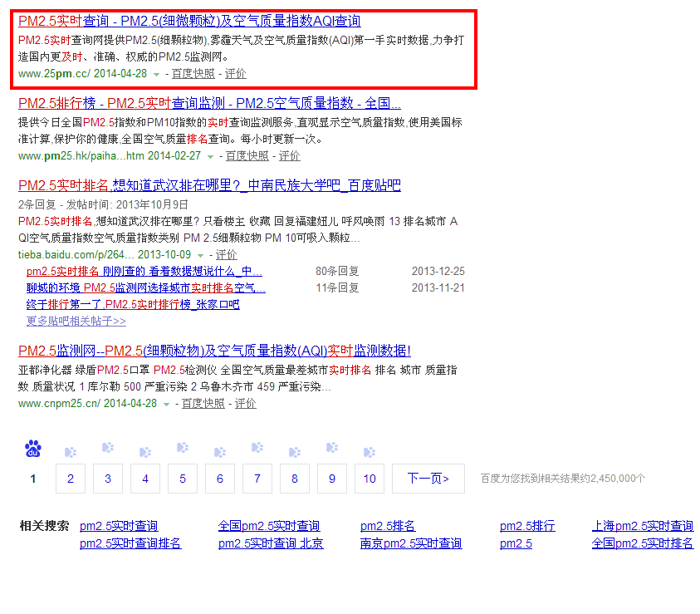Select related search 南京pm2.5实时查询
This screenshot has height=614, width=700.
(410, 543)
